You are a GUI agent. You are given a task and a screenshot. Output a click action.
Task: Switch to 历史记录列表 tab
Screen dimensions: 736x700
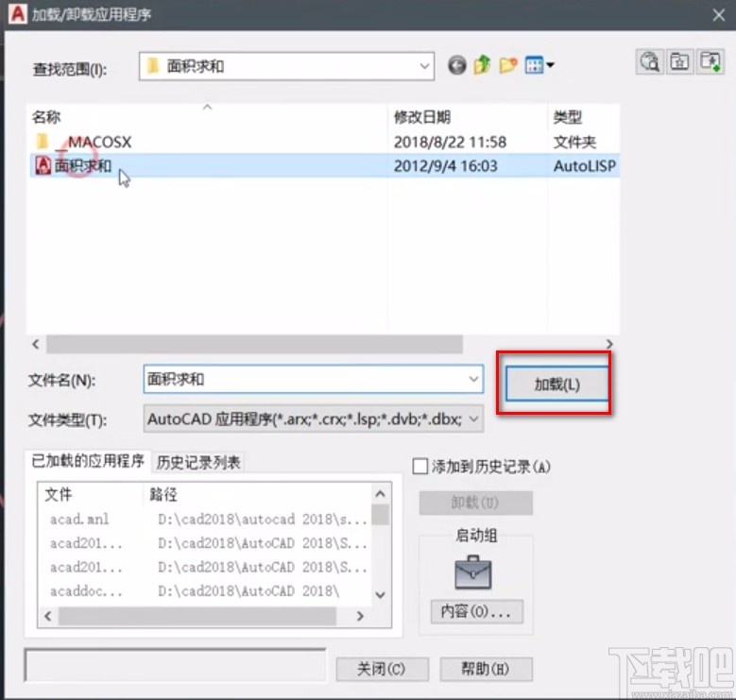point(198,463)
